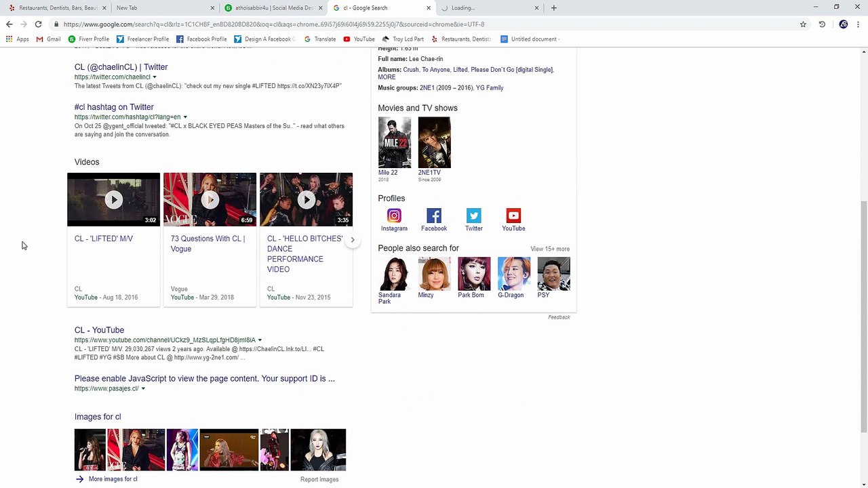Click the site lock icon in address bar
The width and height of the screenshot is (868, 488).
coord(57,24)
